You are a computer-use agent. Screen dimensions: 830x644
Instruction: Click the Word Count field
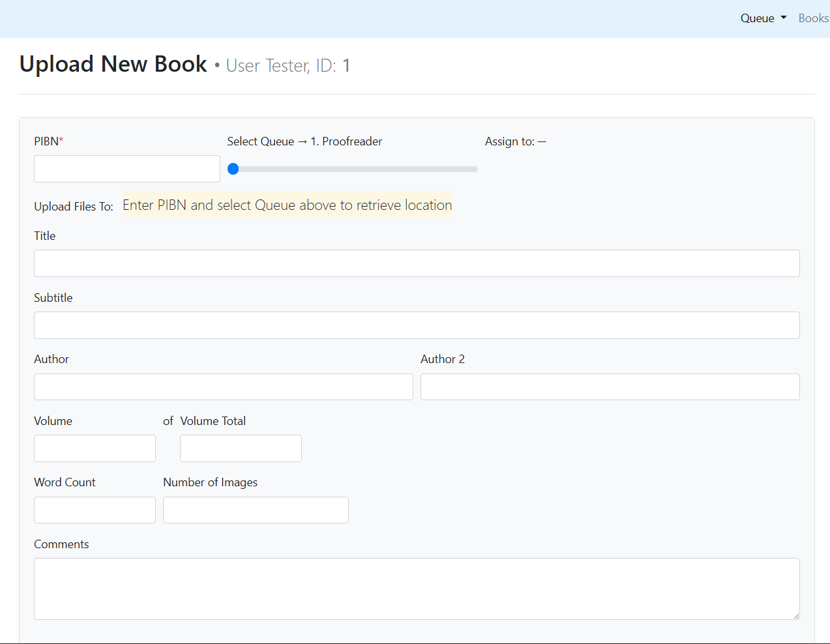pyautogui.click(x=95, y=510)
